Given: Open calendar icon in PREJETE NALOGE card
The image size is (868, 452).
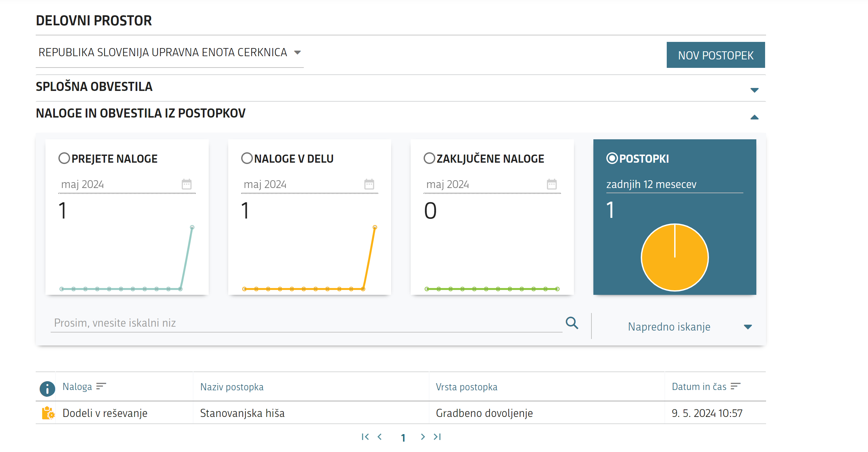Looking at the screenshot, I should pyautogui.click(x=186, y=184).
